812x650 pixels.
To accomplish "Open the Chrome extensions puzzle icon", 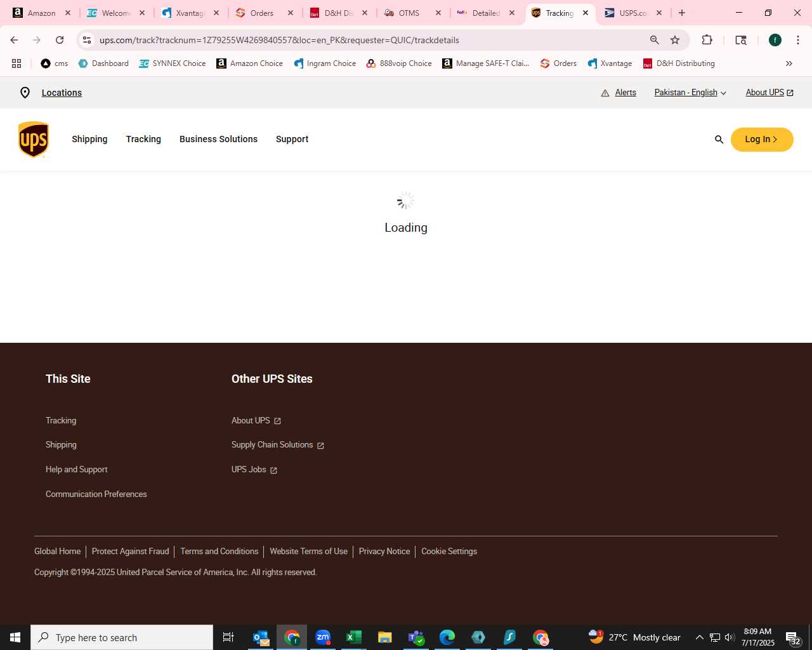I will click(707, 40).
